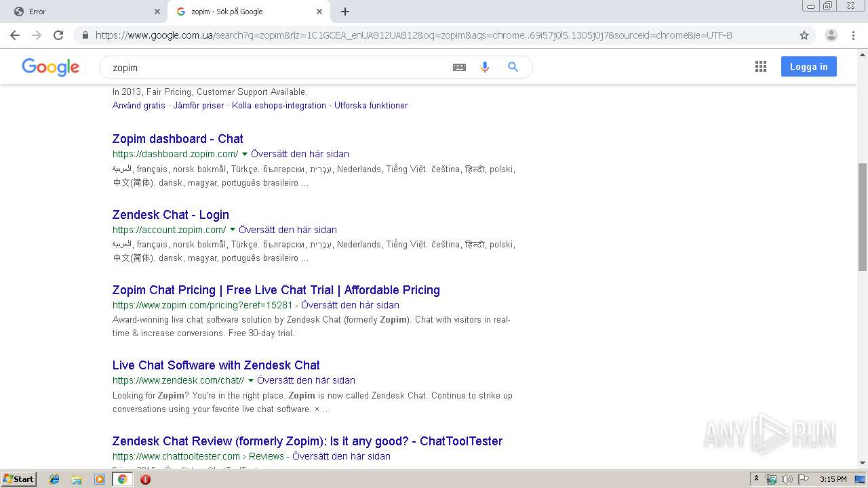The width and height of the screenshot is (868, 488).
Task: Open the Windows Start menu
Action: [19, 479]
